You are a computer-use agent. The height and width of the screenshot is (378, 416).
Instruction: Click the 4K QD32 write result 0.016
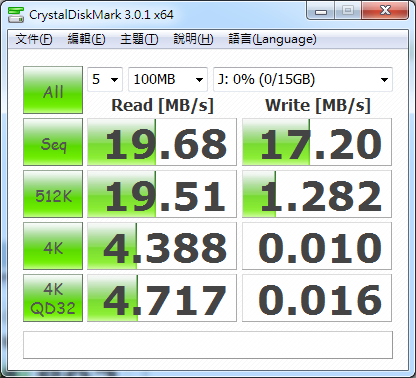[x=317, y=298]
